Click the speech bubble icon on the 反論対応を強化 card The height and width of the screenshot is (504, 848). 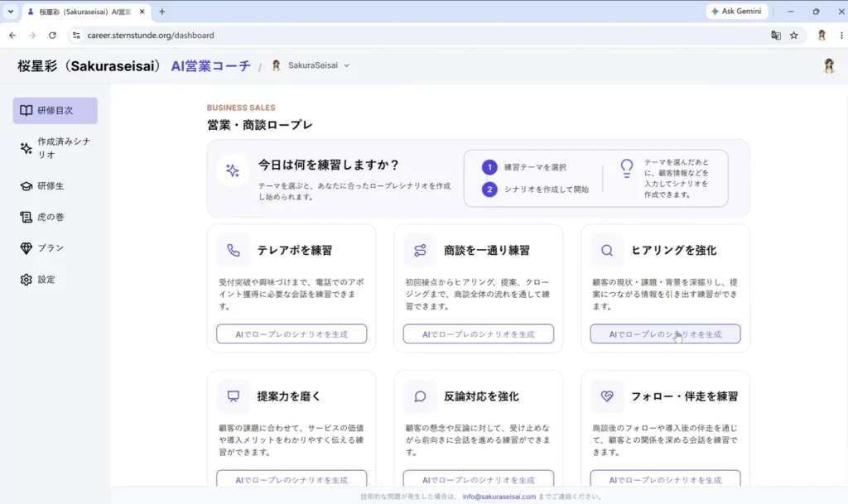tap(420, 396)
